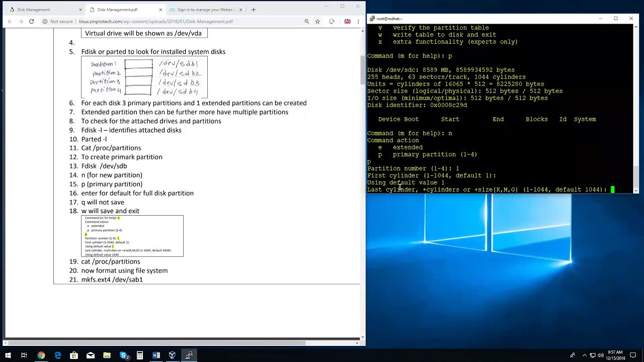This screenshot has height=362, width=644.
Task: Open the network icon in system tray
Action: click(x=593, y=355)
